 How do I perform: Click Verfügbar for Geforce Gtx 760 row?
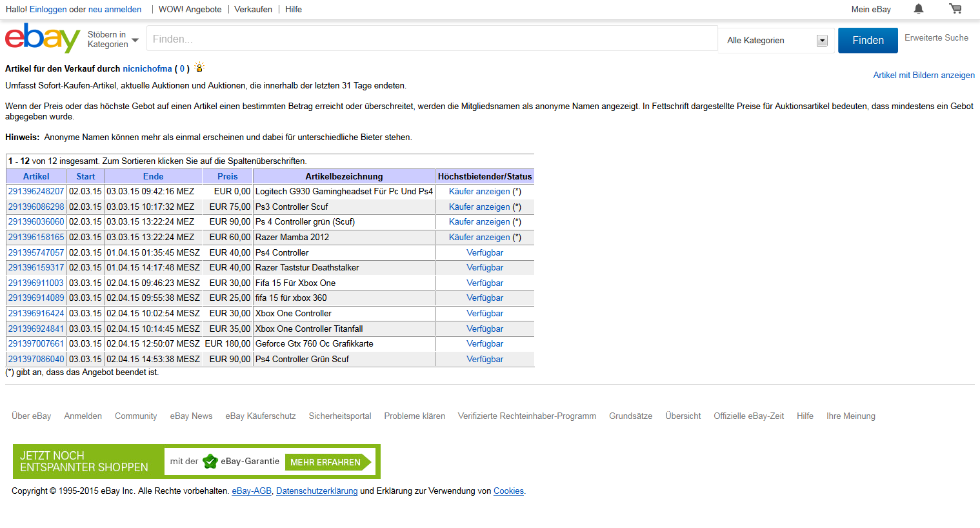(x=485, y=343)
